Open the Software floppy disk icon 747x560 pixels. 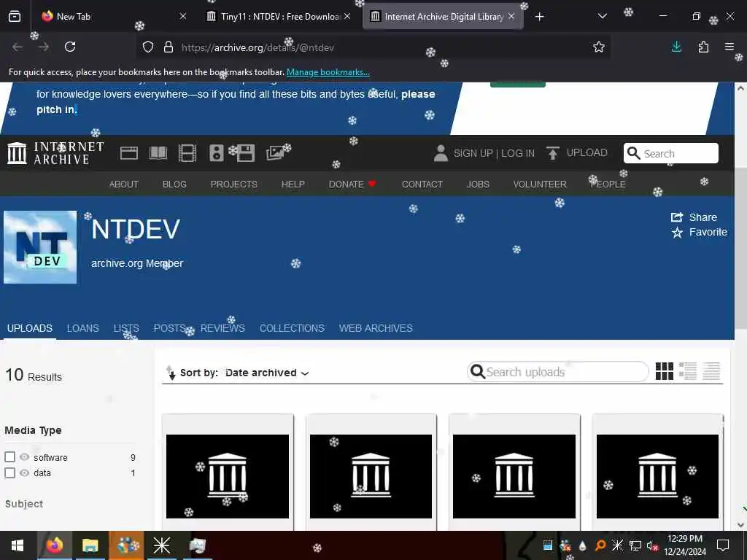pos(245,153)
